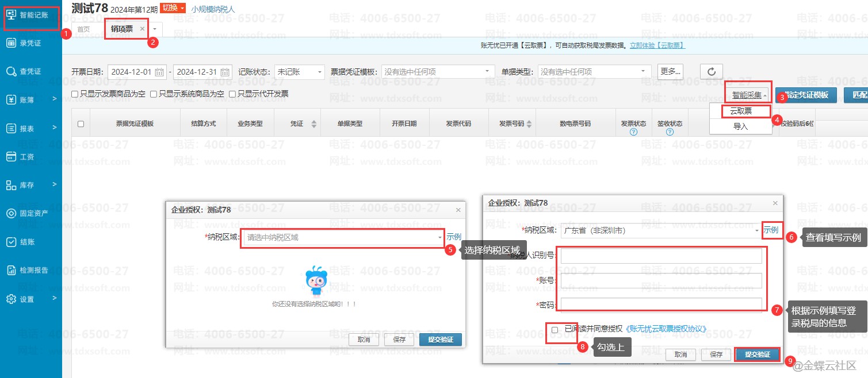
Task: Sort by the 发票号码 column arrows
Action: pyautogui.click(x=529, y=124)
